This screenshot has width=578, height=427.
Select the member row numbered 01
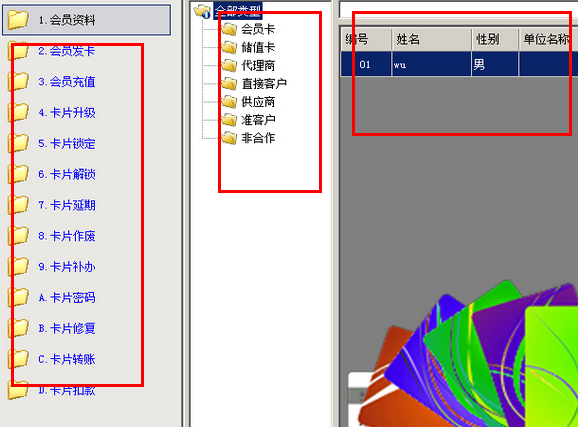point(459,64)
